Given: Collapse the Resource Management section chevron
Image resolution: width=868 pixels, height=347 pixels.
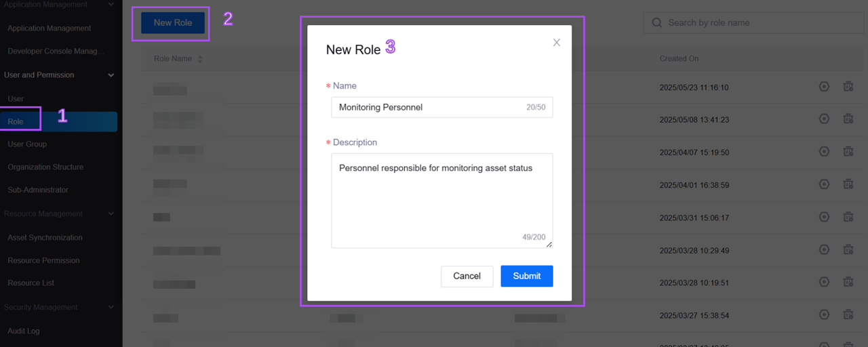Looking at the screenshot, I should click(111, 214).
